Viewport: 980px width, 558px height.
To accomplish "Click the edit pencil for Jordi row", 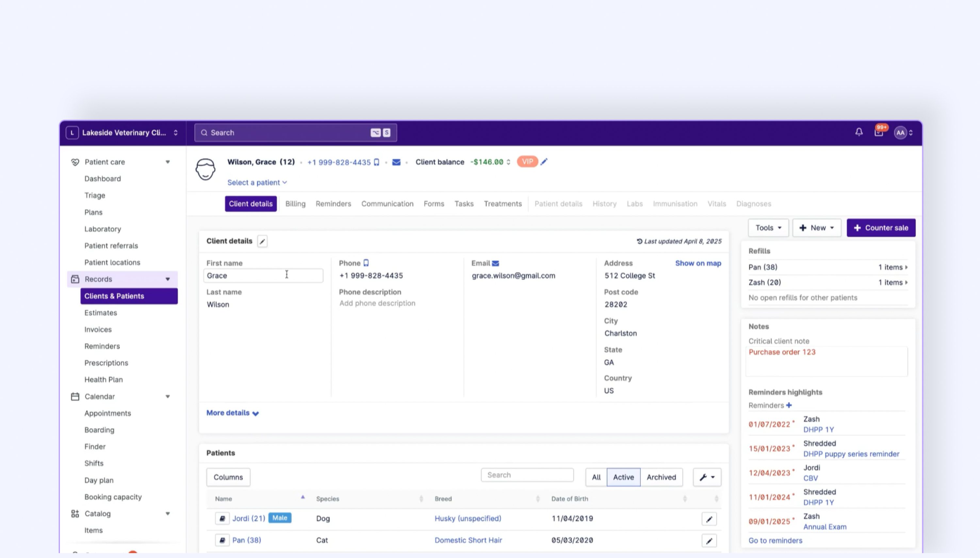I will coord(709,519).
